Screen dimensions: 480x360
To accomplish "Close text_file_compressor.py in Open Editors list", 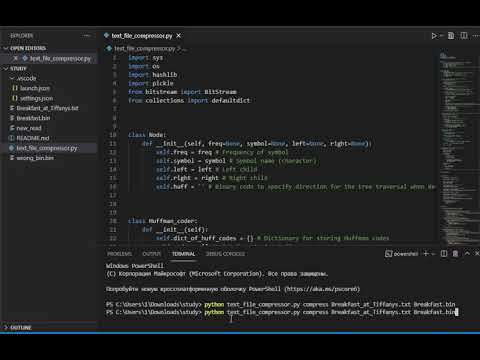I will point(16,58).
